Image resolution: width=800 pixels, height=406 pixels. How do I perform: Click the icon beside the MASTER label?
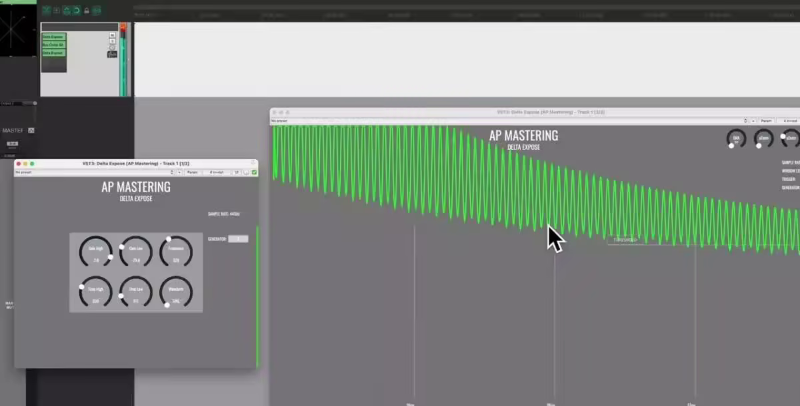pyautogui.click(x=31, y=130)
